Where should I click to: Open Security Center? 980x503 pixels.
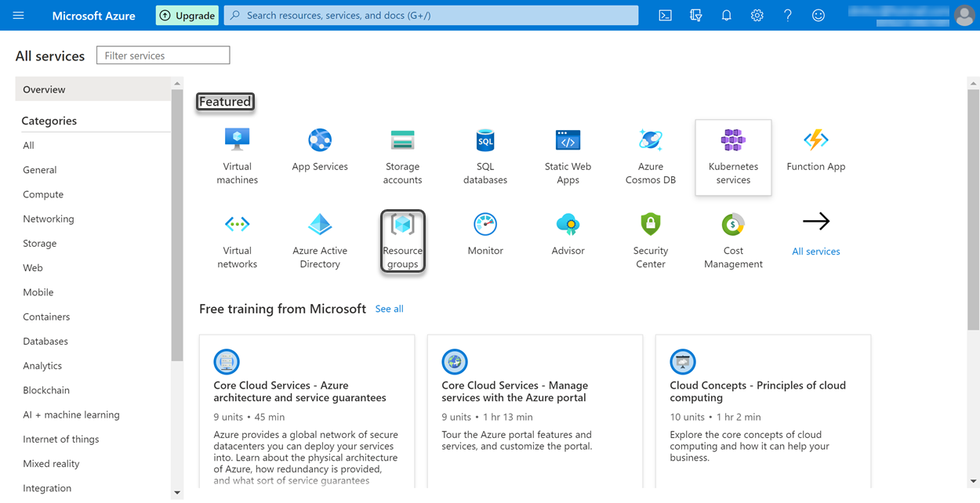651,241
